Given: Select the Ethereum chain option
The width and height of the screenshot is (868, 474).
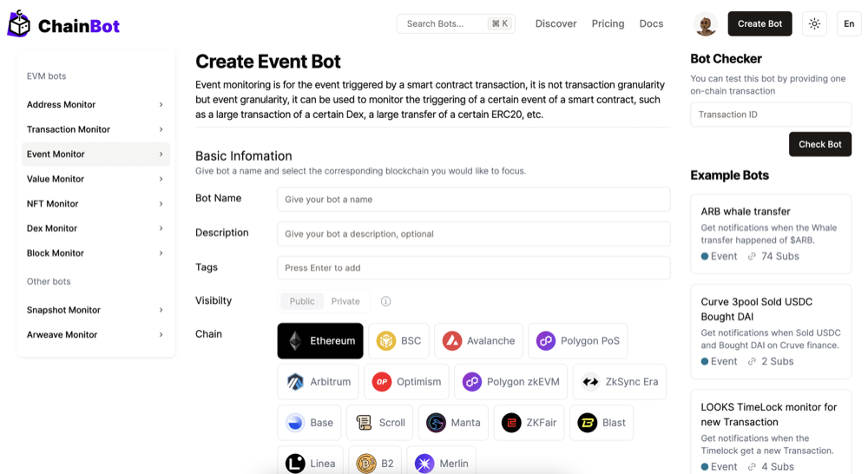Looking at the screenshot, I should [320, 341].
